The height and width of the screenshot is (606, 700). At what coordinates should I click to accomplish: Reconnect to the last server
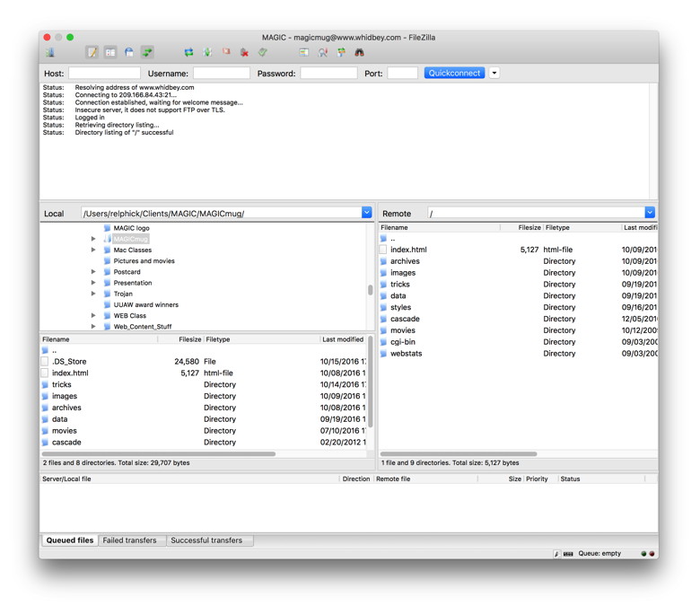pos(263,53)
